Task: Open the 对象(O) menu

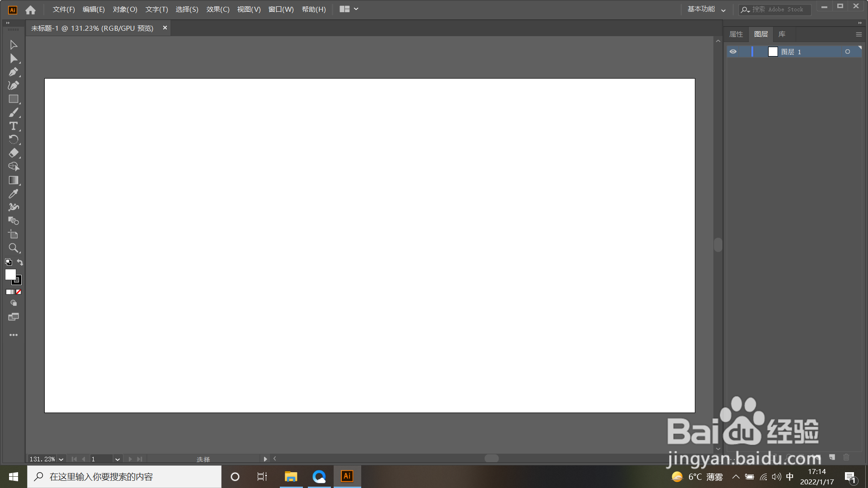Action: [x=125, y=9]
